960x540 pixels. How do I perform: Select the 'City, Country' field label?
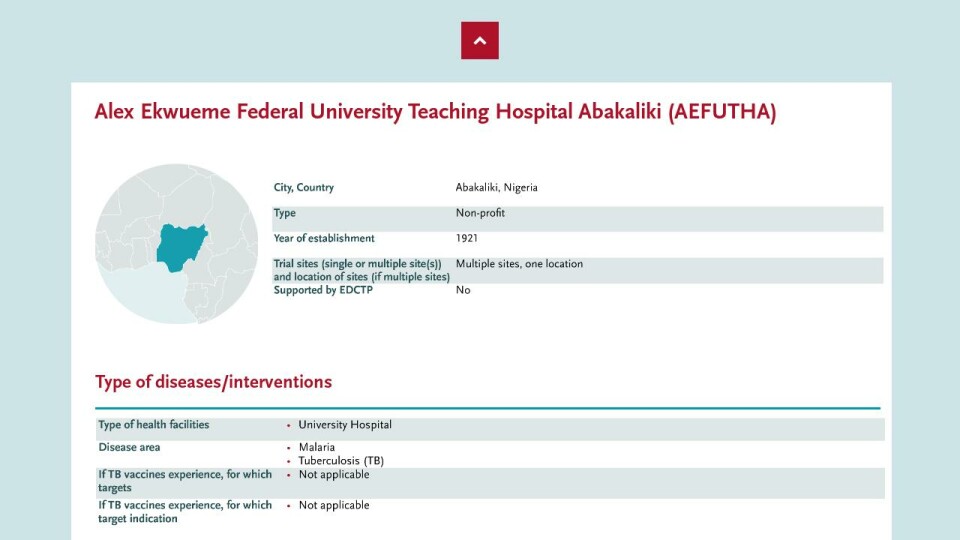click(x=304, y=188)
